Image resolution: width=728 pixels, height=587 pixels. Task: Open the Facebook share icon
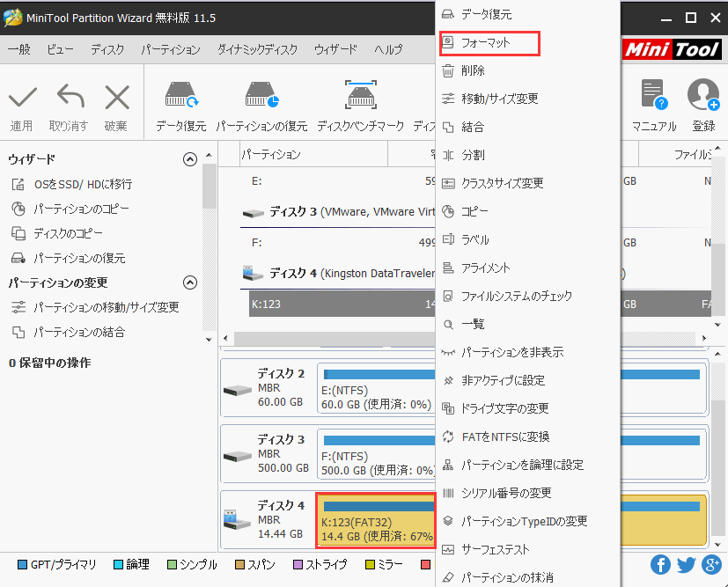pos(660,565)
